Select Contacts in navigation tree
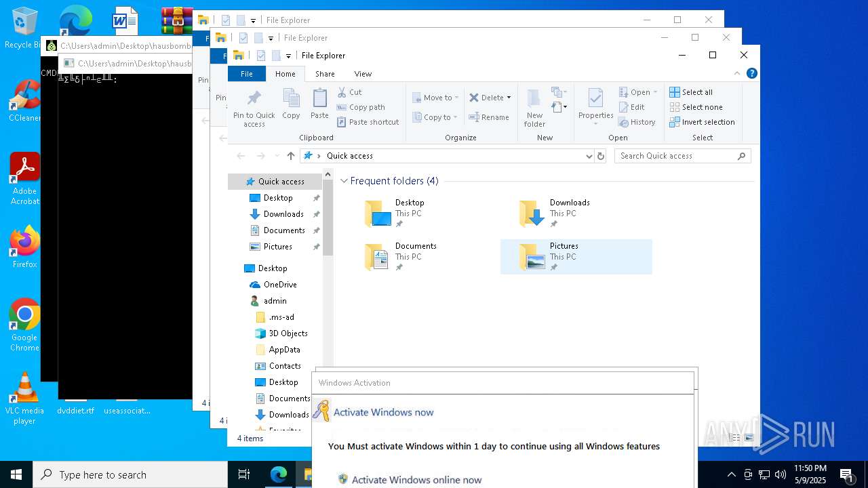The image size is (868, 488). click(x=285, y=366)
